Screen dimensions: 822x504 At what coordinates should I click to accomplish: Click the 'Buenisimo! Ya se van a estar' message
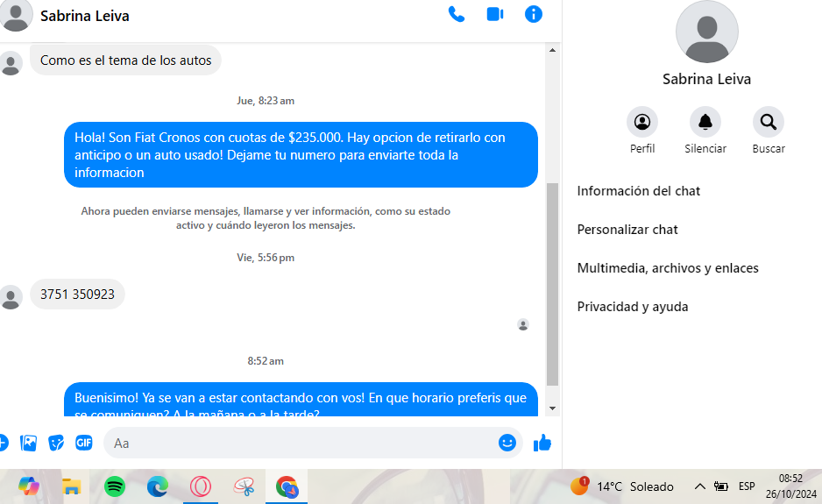[301, 400]
